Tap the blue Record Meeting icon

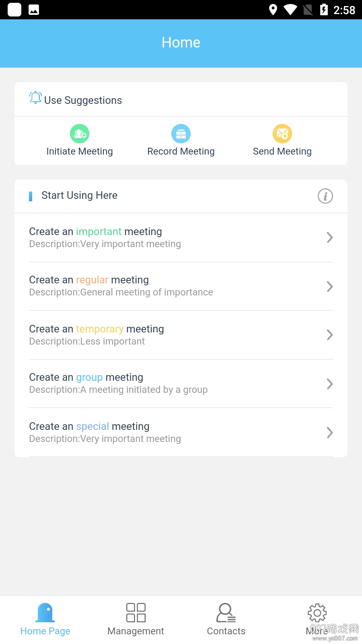pos(181,134)
